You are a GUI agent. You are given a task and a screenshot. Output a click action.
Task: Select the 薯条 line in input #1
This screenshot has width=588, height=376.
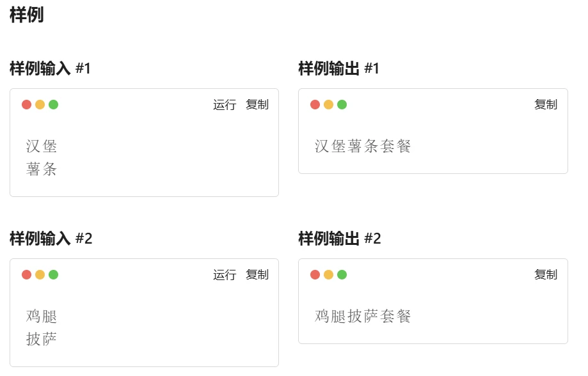[42, 169]
